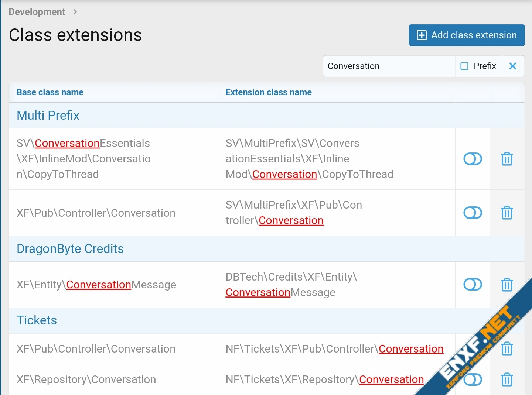The width and height of the screenshot is (532, 395).
Task: Delete the NF\Tickets Repository Conversation extension
Action: tap(507, 379)
